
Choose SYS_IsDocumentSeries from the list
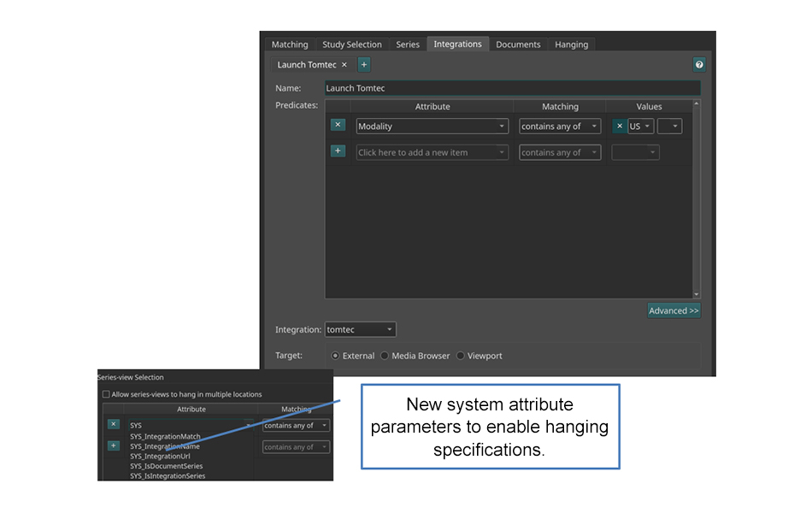[166, 466]
